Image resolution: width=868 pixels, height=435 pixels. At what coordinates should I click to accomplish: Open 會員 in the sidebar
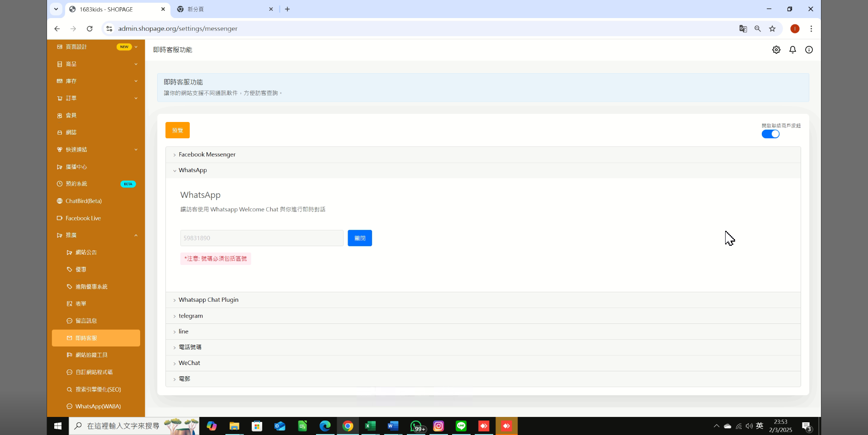coord(96,116)
